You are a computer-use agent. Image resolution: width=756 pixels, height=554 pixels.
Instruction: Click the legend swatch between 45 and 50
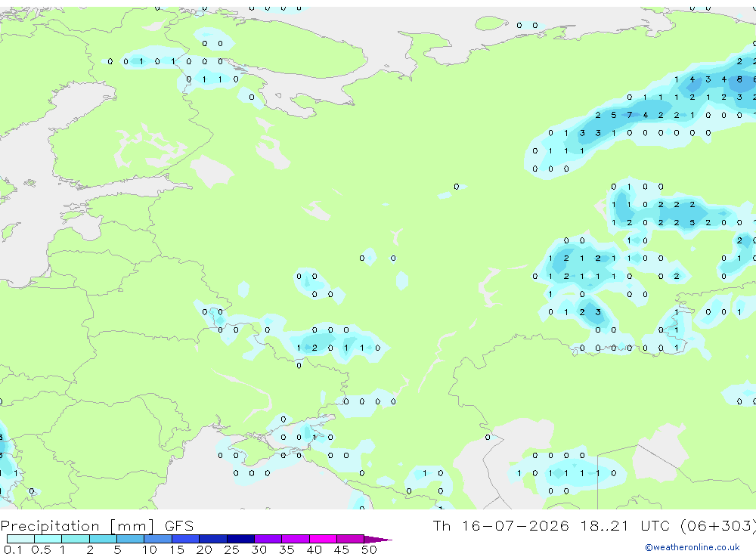pos(351,539)
